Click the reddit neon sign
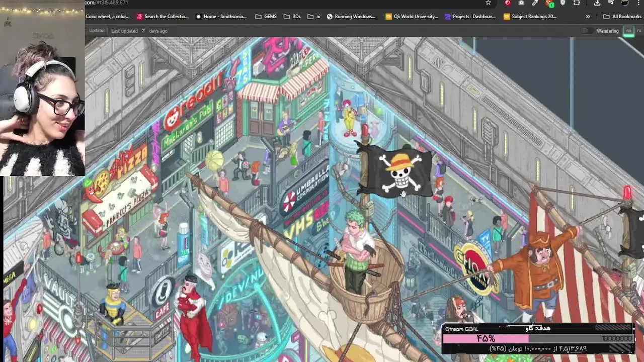Viewport: 644px width, 362px height. (x=195, y=103)
